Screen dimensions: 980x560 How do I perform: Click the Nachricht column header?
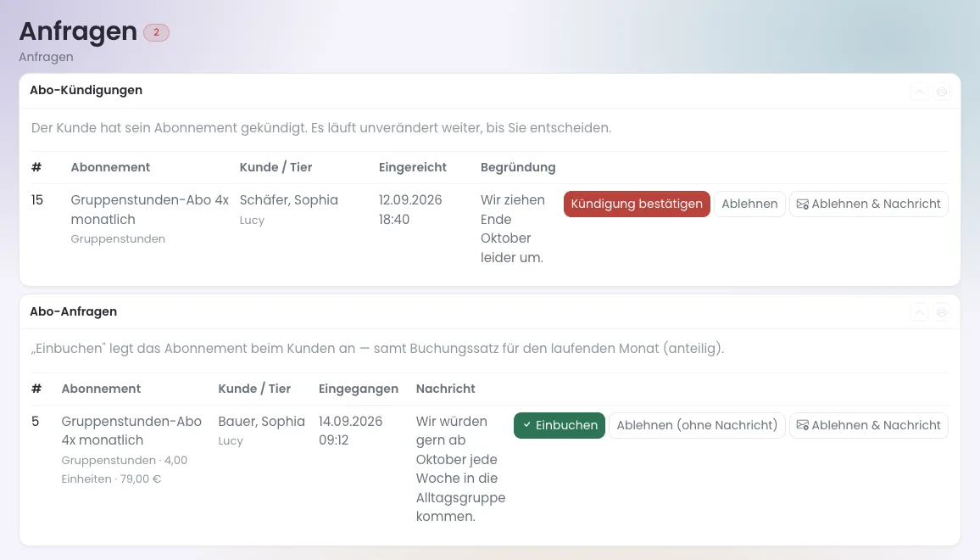[446, 389]
